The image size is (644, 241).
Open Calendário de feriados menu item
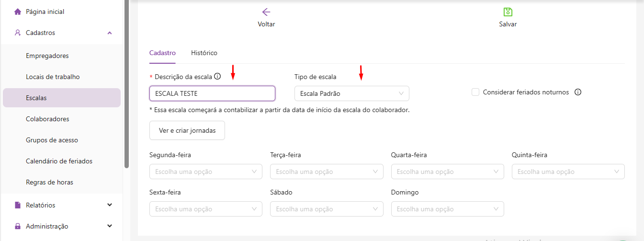[x=59, y=161]
